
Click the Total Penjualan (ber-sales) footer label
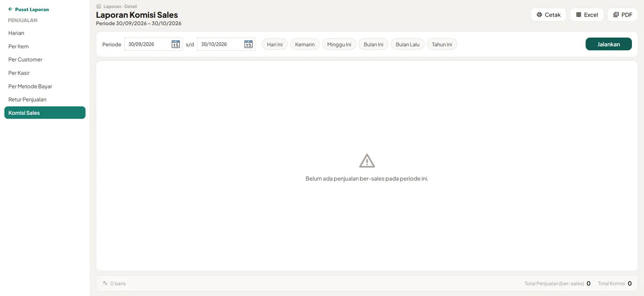(554, 284)
